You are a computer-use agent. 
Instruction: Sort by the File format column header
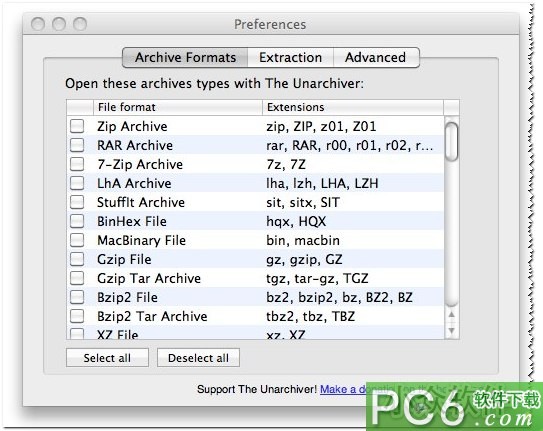tap(178, 107)
